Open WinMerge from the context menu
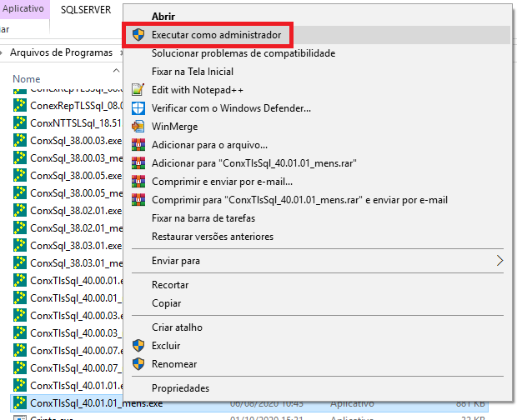The width and height of the screenshot is (517, 420). coord(174,127)
